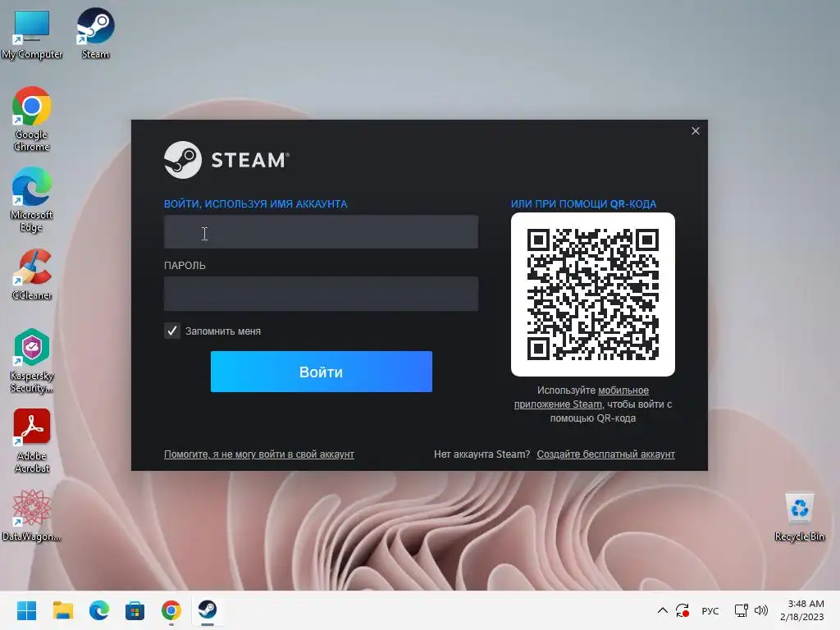Select the Adobe Acrobat desktop icon
This screenshot has height=630, width=840.
(x=32, y=441)
